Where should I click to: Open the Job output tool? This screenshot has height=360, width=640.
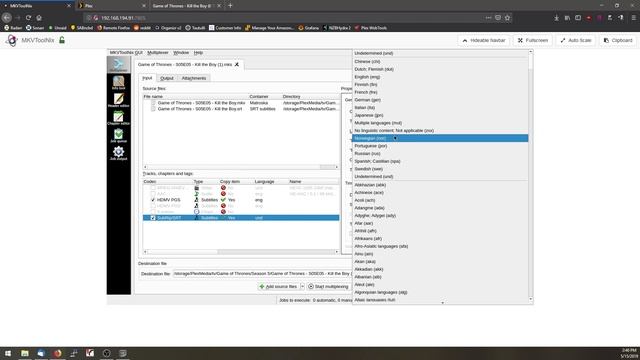pos(118,153)
